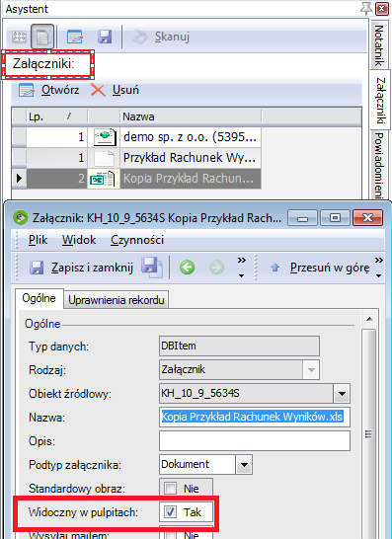Click the vertical scrollbar thumb in form
The width and height of the screenshot is (392, 539).
369,433
